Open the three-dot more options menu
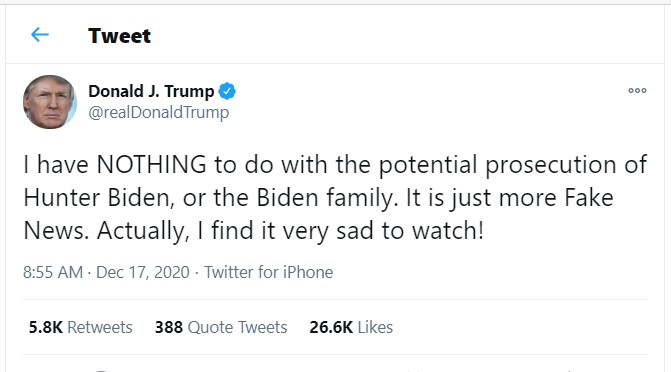Image resolution: width=671 pixels, height=372 pixels. tap(637, 90)
